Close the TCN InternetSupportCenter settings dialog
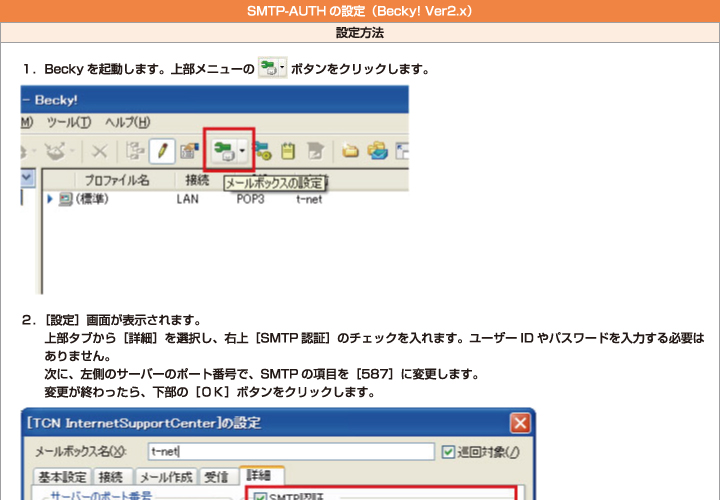Image resolution: width=720 pixels, height=500 pixels. pos(520,423)
